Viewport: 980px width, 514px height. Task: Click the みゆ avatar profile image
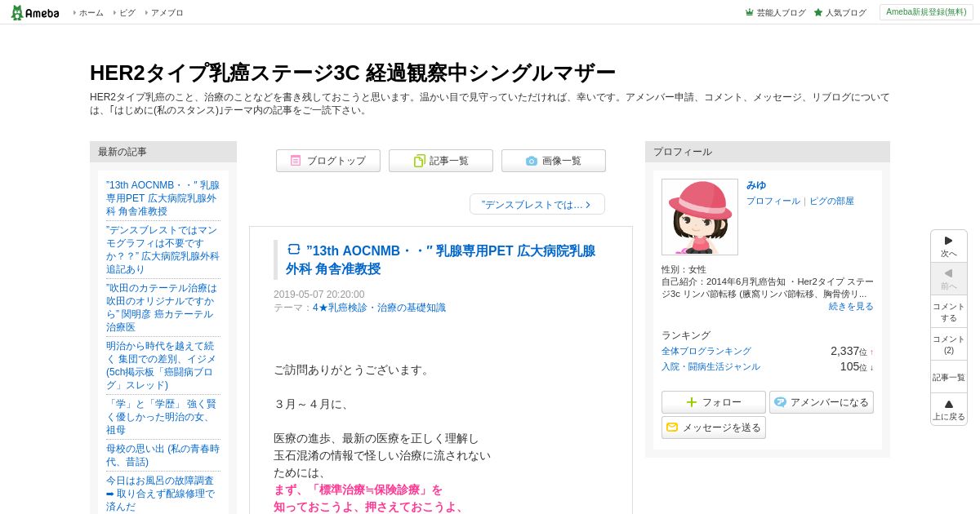coord(700,217)
